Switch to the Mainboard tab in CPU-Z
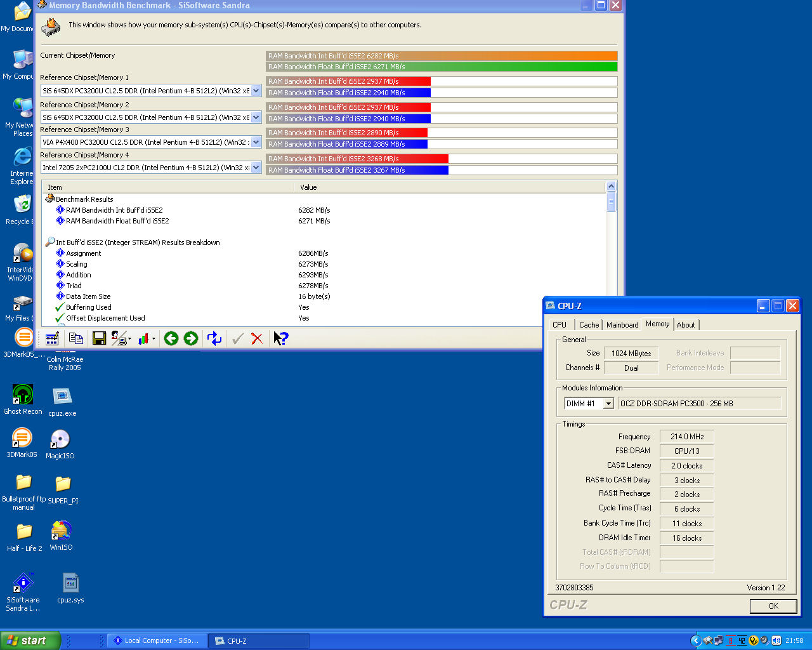This screenshot has height=650, width=812. pyautogui.click(x=622, y=325)
